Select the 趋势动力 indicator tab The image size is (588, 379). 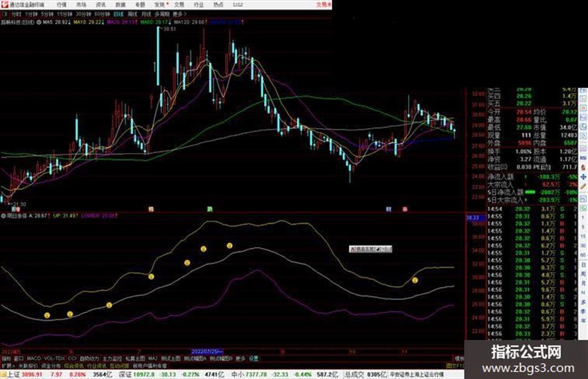(x=90, y=358)
